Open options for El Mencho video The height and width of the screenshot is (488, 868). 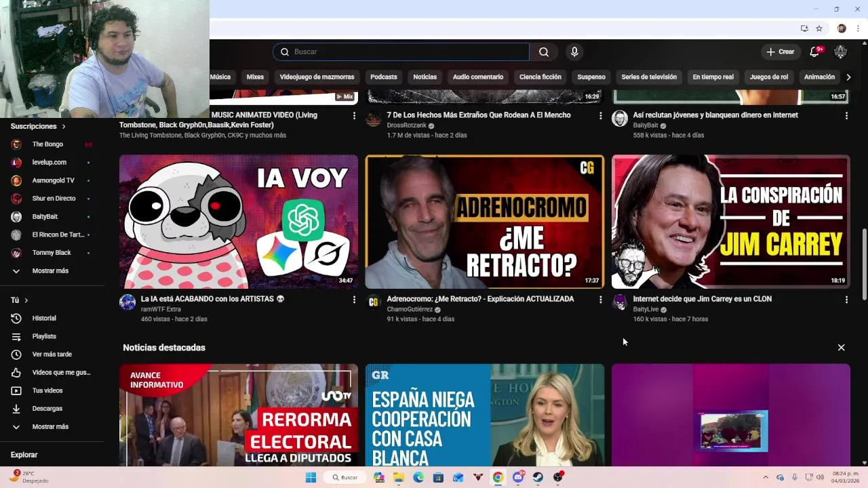600,116
